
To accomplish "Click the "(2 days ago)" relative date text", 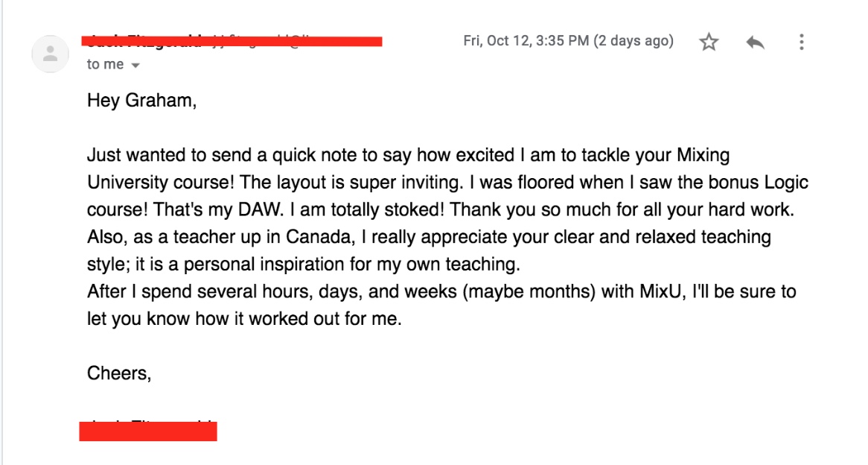I will [634, 41].
